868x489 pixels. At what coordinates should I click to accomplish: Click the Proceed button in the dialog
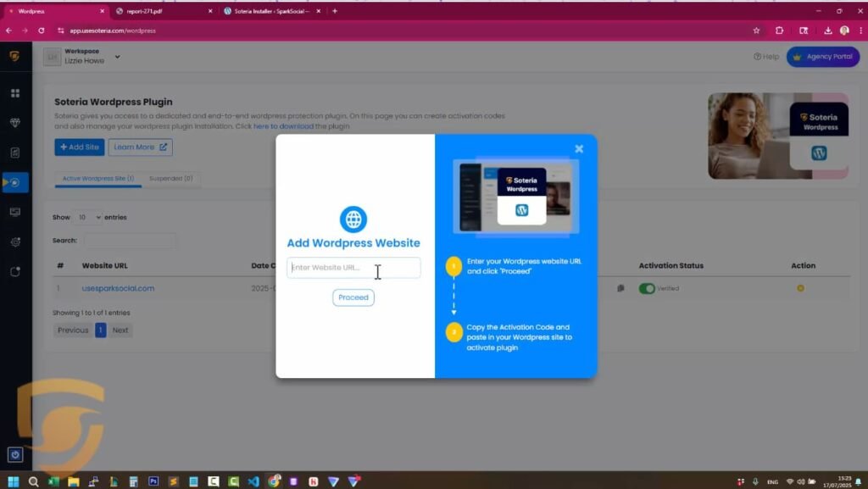[x=353, y=297]
